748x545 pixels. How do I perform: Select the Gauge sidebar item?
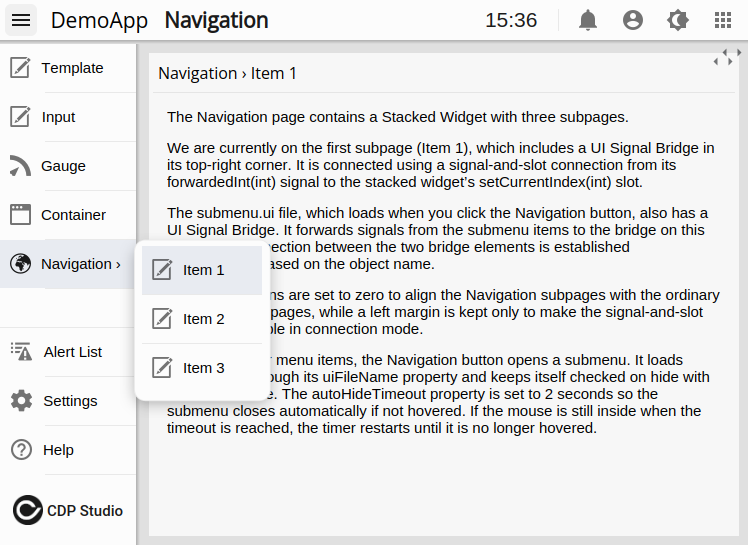coord(68,166)
